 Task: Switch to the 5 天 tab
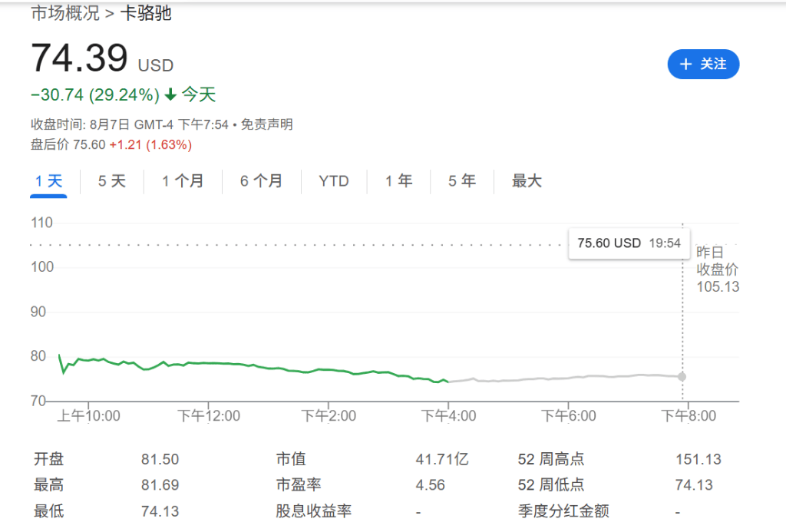pos(111,181)
